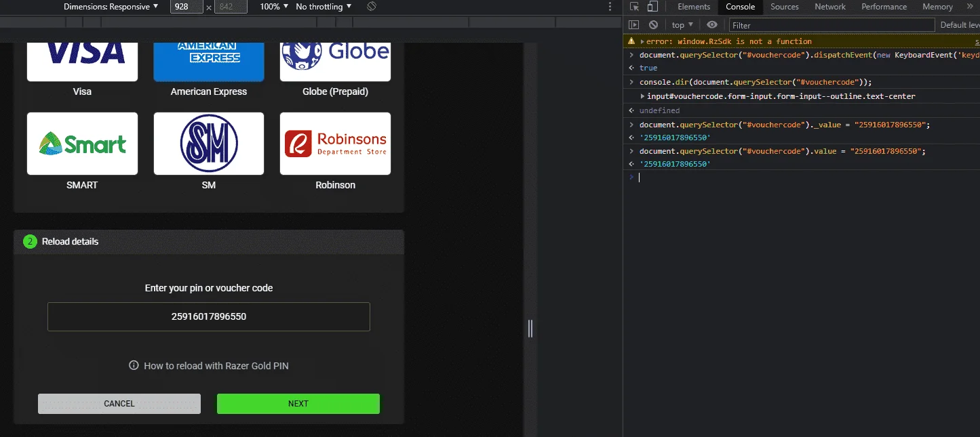Clear console with the ban icon
This screenshot has width=980, height=437.
(653, 25)
